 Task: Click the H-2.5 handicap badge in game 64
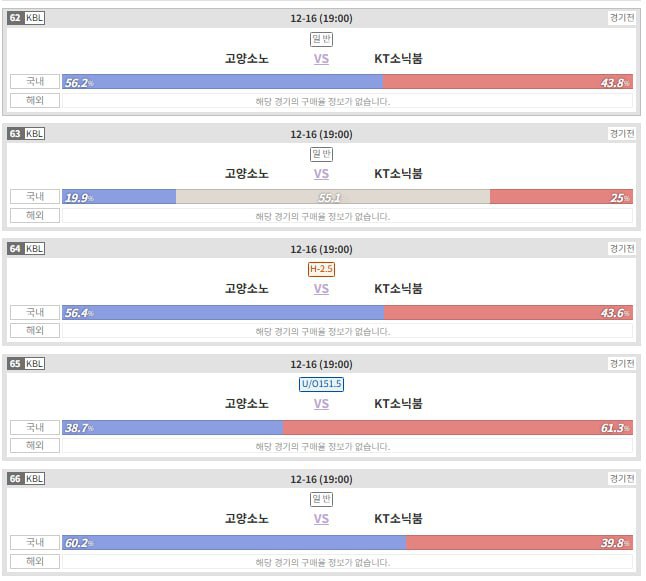tap(321, 269)
